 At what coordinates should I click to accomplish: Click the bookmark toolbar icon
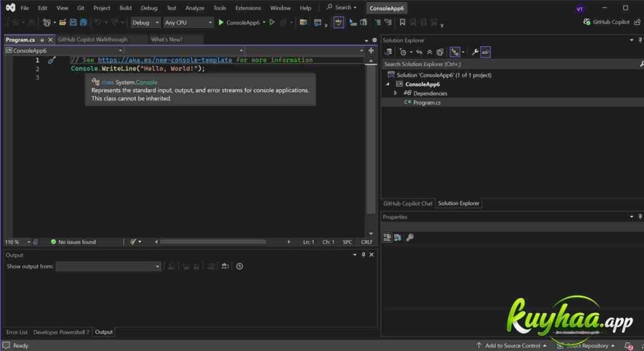click(402, 23)
